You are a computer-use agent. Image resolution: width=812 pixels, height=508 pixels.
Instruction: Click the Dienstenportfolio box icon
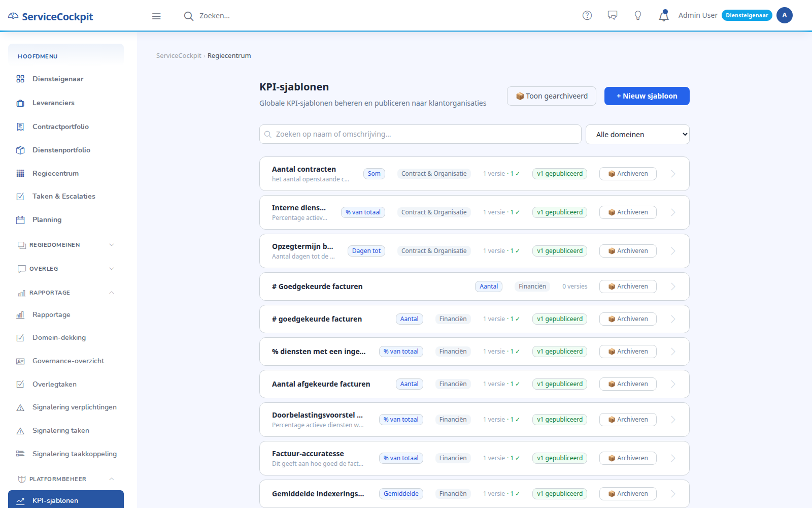point(20,150)
